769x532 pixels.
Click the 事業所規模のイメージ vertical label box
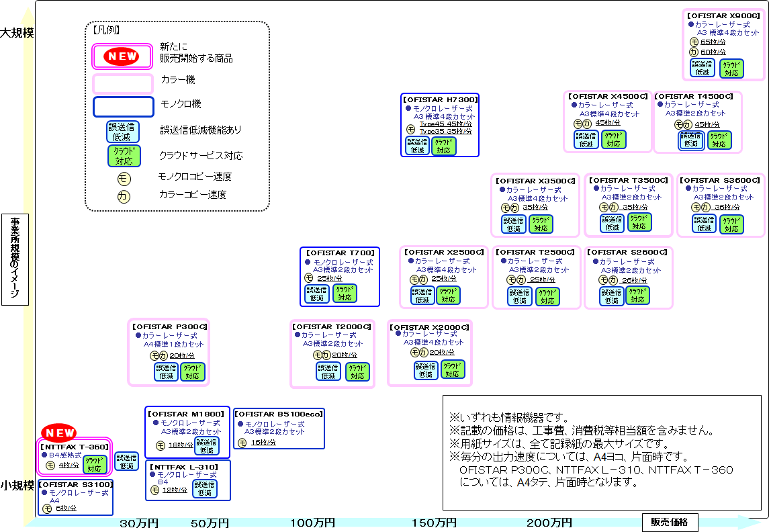click(15, 259)
